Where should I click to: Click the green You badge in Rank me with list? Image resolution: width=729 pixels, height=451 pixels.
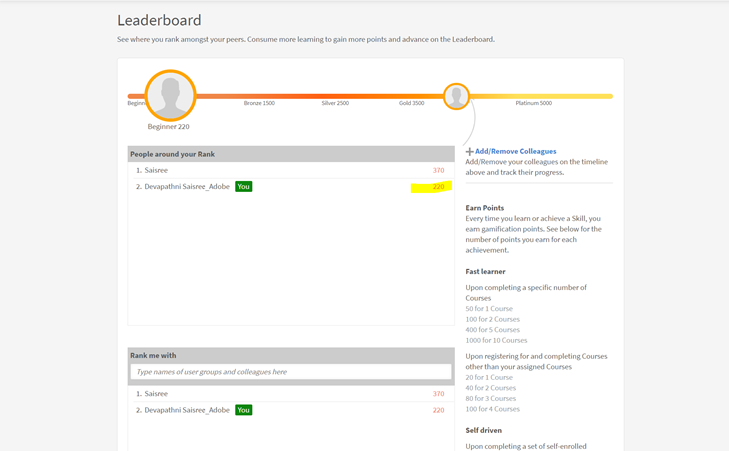(x=243, y=410)
